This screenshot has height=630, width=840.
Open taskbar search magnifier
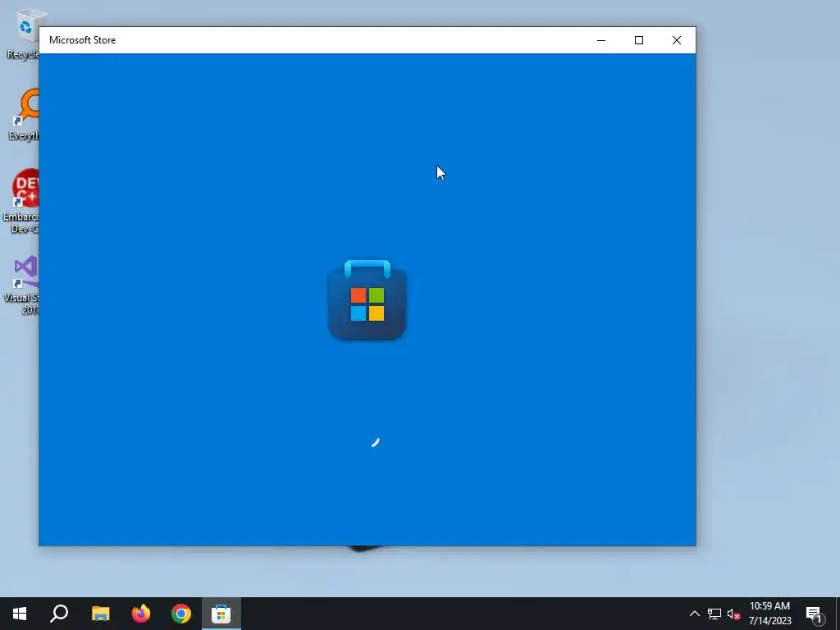coord(59,614)
